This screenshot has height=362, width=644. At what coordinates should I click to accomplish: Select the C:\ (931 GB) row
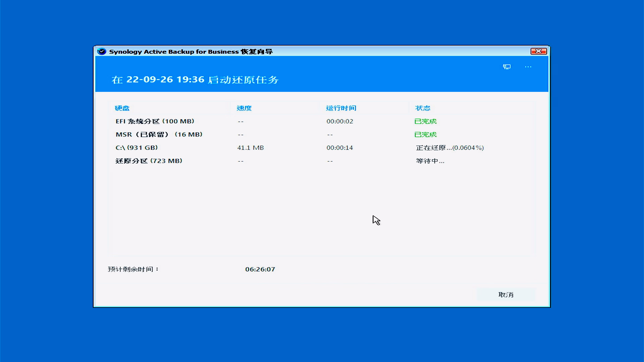coord(137,147)
